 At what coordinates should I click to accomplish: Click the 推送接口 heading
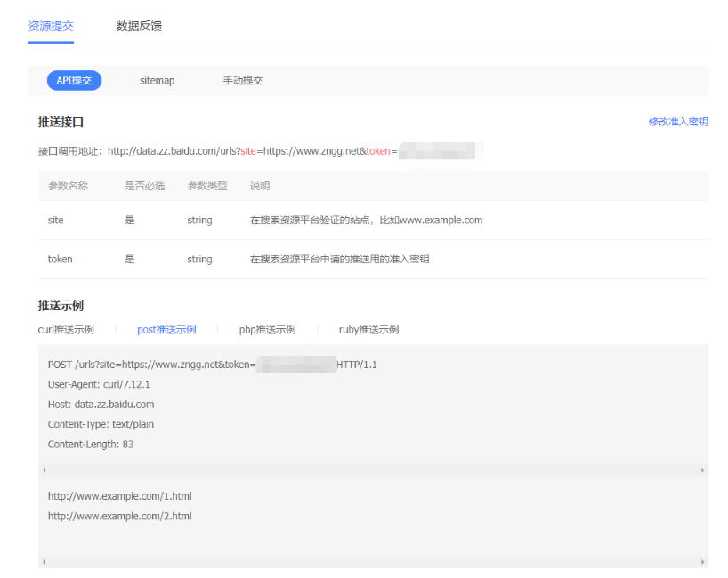pos(61,123)
